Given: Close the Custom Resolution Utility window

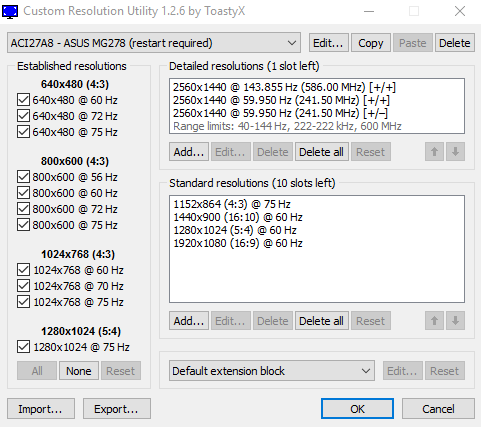Looking at the screenshot, I should pyautogui.click(x=460, y=11).
